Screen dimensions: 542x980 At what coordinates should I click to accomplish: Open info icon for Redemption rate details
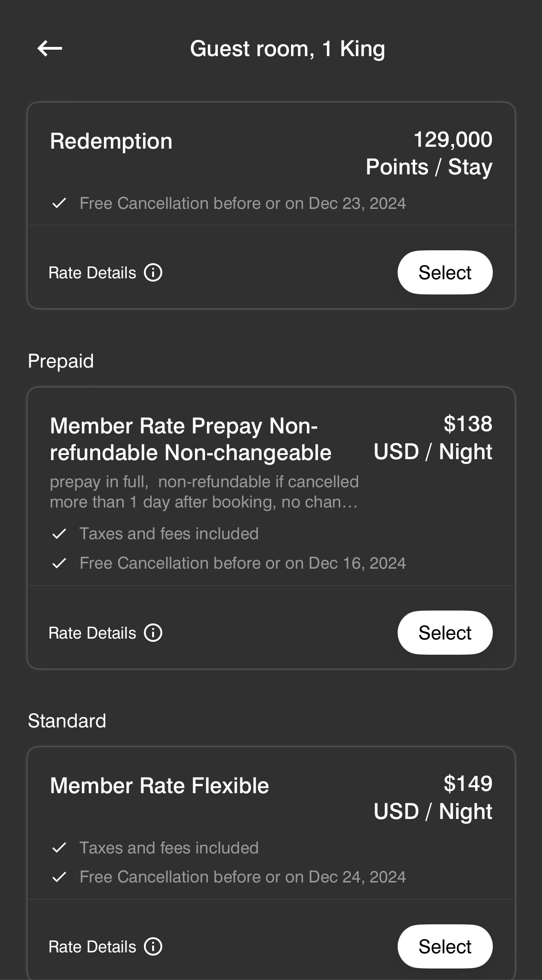[153, 273]
